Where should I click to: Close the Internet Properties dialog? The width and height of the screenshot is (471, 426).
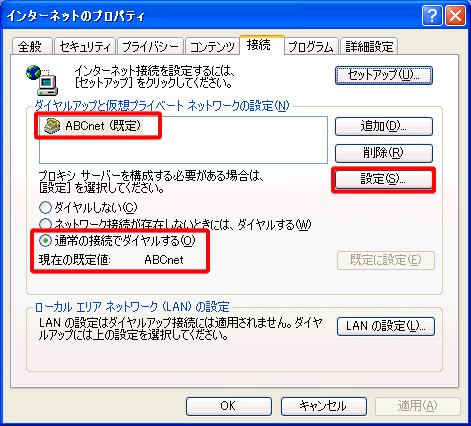point(455,15)
